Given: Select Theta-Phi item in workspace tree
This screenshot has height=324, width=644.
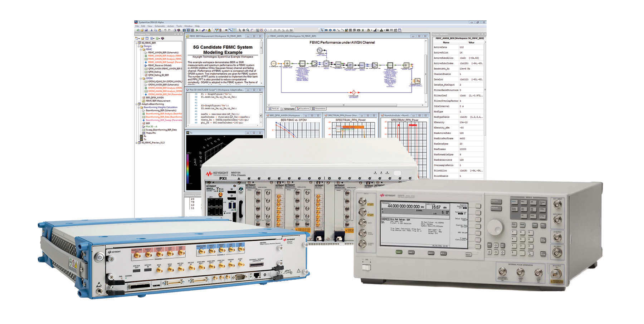Looking at the screenshot, I should [x=151, y=133].
